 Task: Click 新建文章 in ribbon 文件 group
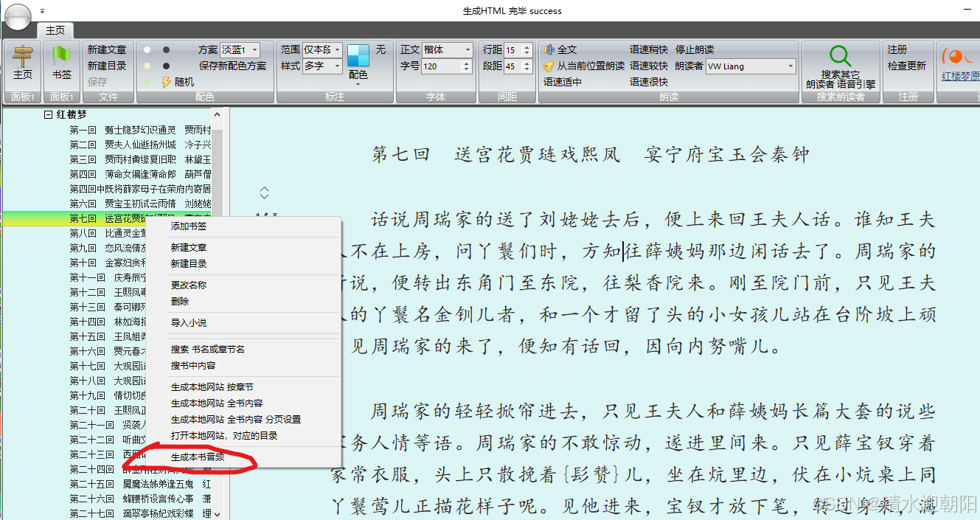point(107,49)
